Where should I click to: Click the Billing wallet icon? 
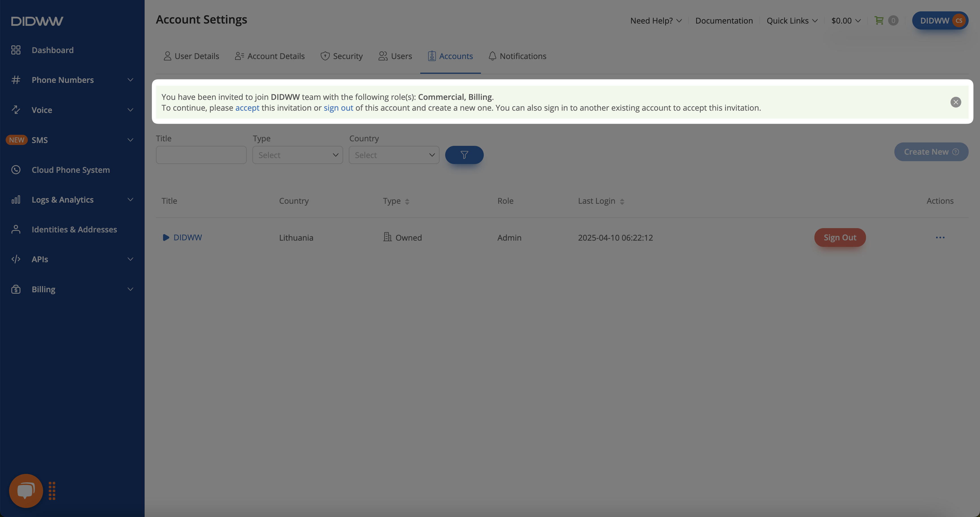(x=16, y=289)
